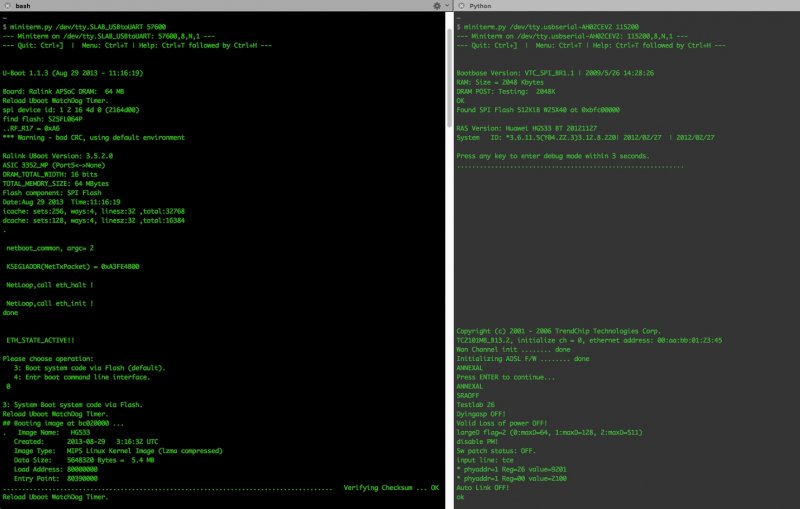This screenshot has width=800, height=509.
Task: Click 'NetLoop,call eth_halt !' line
Action: click(50, 285)
